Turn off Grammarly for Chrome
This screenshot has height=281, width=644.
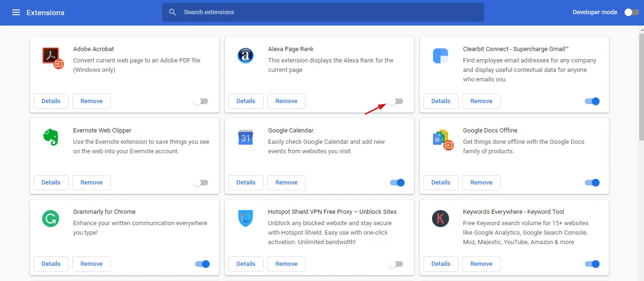[203, 264]
